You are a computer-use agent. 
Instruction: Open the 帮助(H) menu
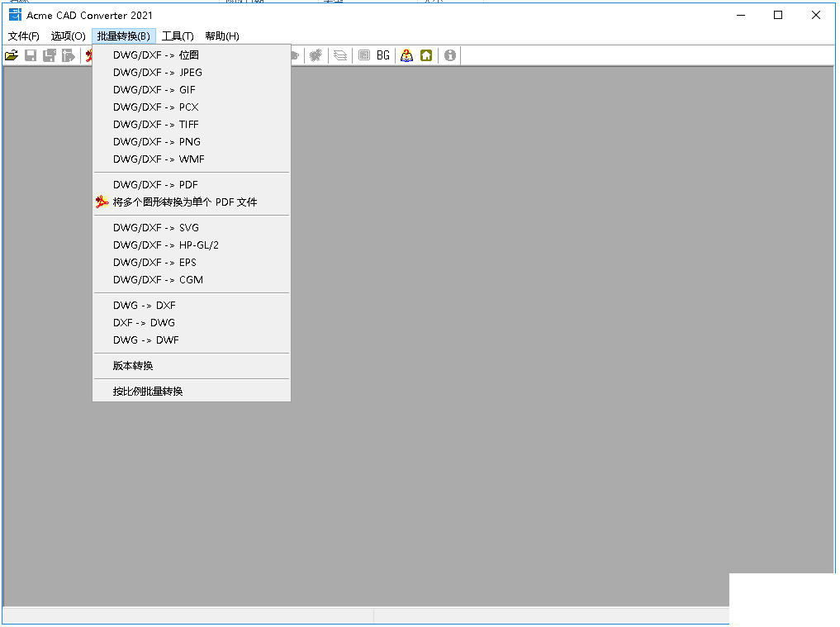222,36
